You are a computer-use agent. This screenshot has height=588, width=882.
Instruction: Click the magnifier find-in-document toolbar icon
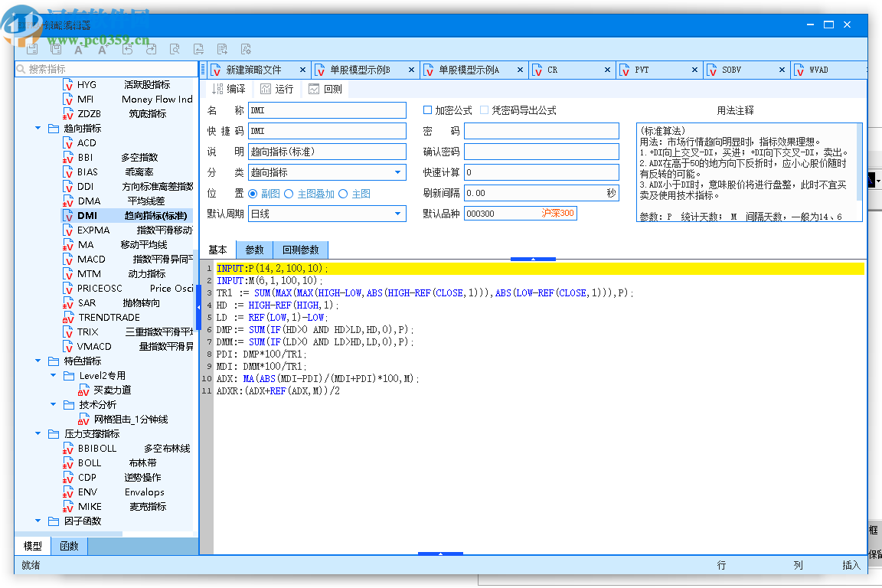point(175,50)
